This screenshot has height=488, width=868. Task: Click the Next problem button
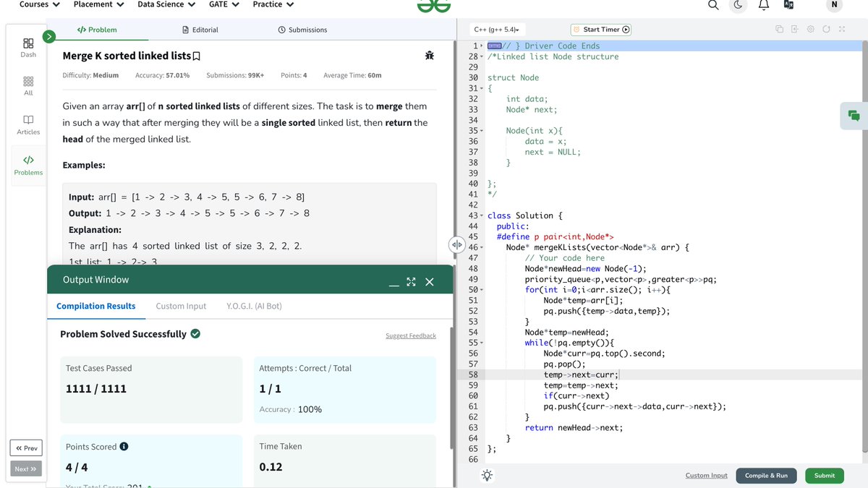tap(26, 468)
